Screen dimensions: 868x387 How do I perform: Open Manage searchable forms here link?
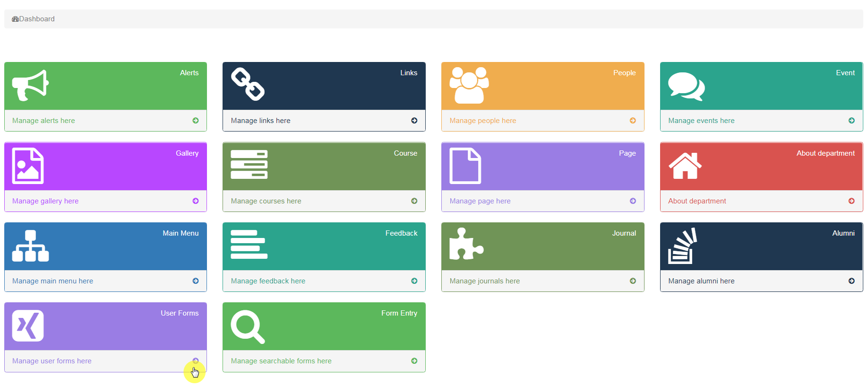point(281,361)
